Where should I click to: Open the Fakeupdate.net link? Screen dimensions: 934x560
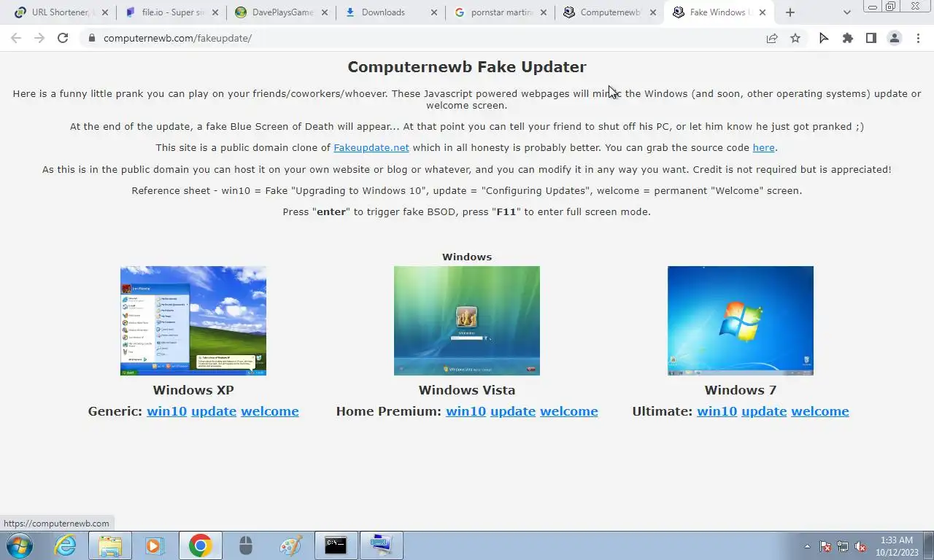pyautogui.click(x=371, y=147)
